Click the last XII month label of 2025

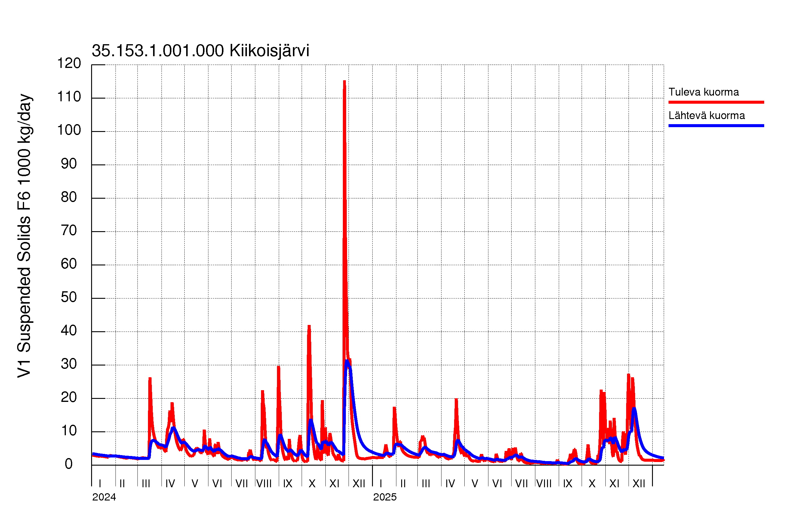click(638, 484)
